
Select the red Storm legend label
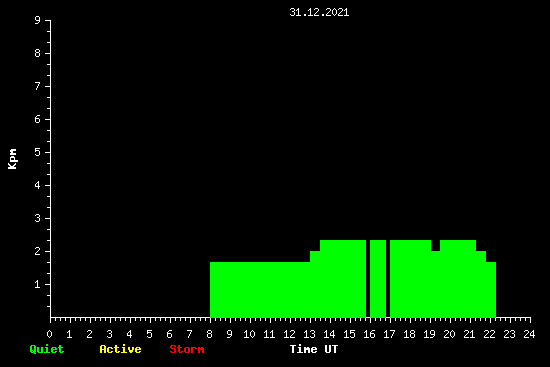[187, 349]
